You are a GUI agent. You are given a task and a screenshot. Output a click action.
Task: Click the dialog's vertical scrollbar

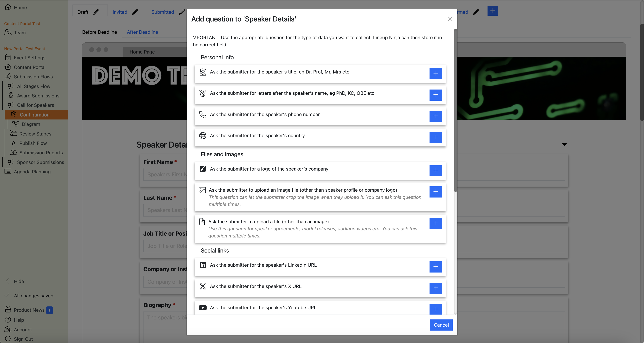456,110
